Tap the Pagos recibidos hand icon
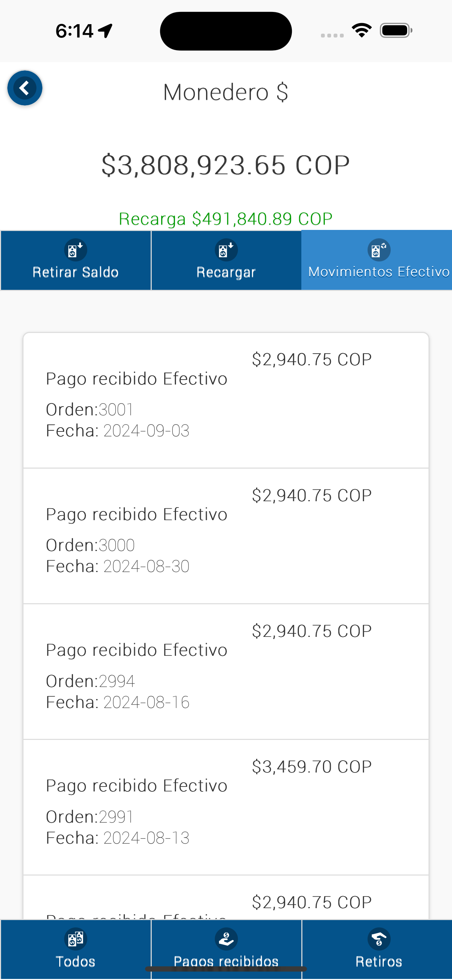The width and height of the screenshot is (452, 980). point(226,939)
